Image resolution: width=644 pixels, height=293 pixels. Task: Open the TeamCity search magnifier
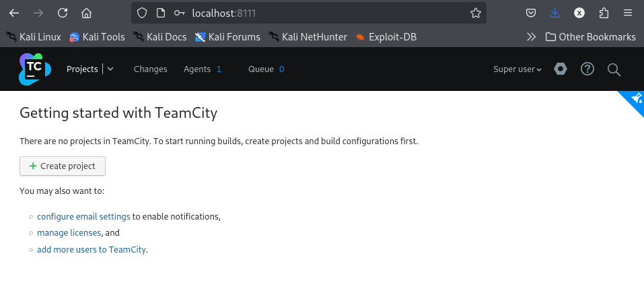tap(614, 69)
